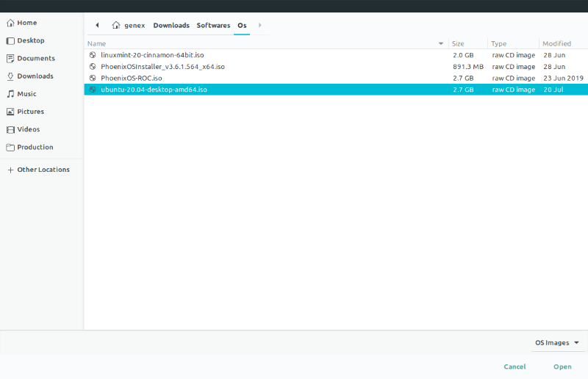This screenshot has width=588, height=379.
Task: Sort by the Type column header
Action: point(499,44)
